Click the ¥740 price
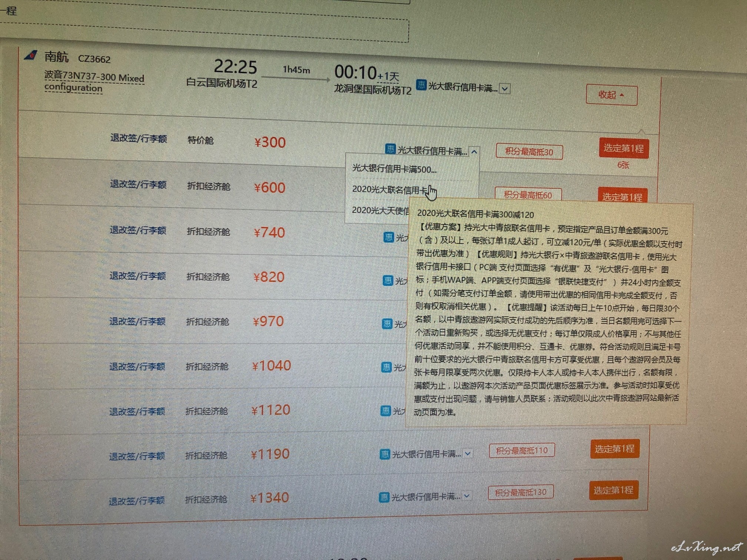This screenshot has width=747, height=560. click(x=269, y=233)
